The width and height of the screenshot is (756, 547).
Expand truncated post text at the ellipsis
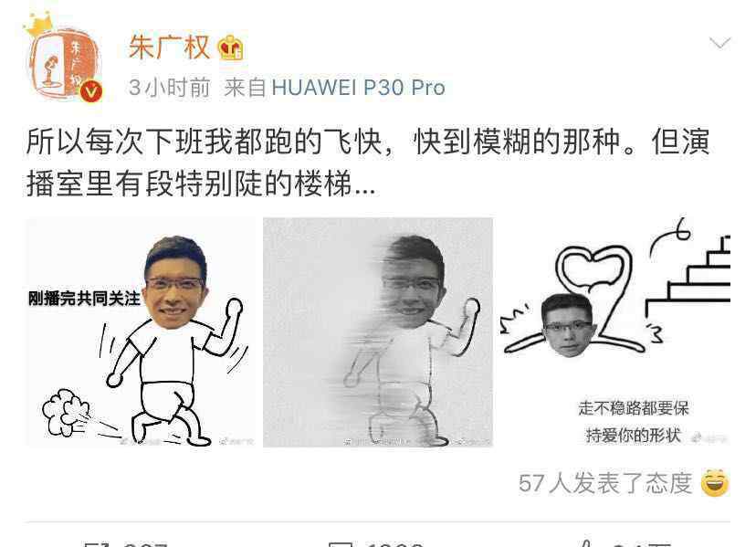click(364, 185)
